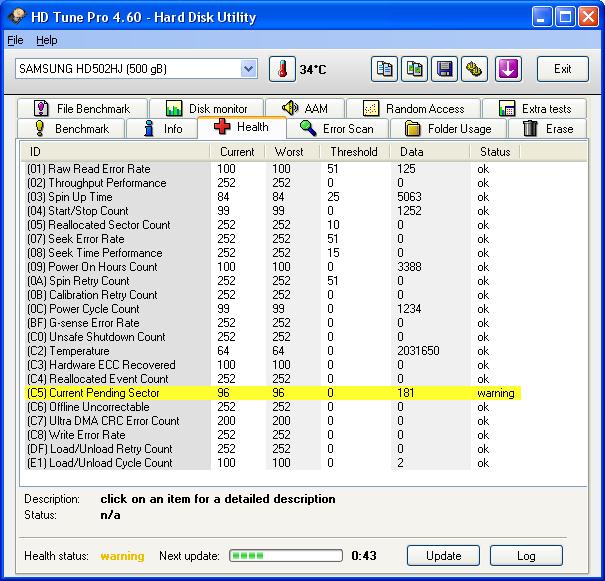Select (DF) Load/Unload Retry Count row
Screen dimensions: 605x581
[272, 449]
